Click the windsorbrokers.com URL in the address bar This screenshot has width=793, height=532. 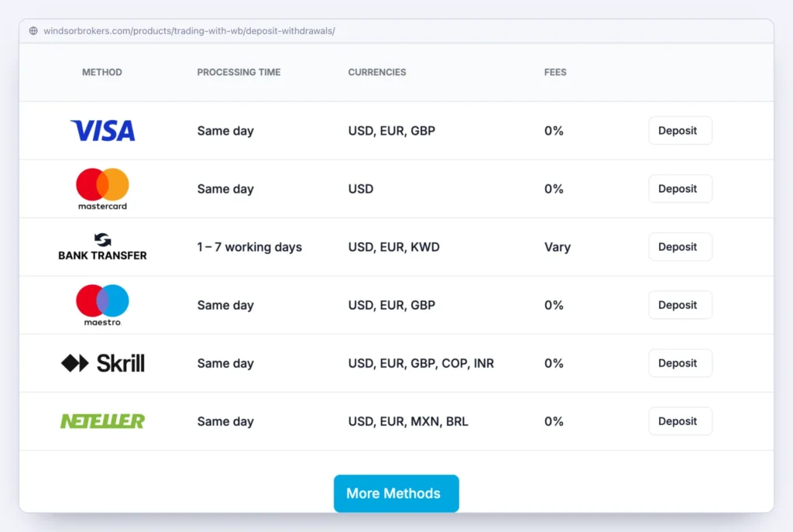(189, 31)
